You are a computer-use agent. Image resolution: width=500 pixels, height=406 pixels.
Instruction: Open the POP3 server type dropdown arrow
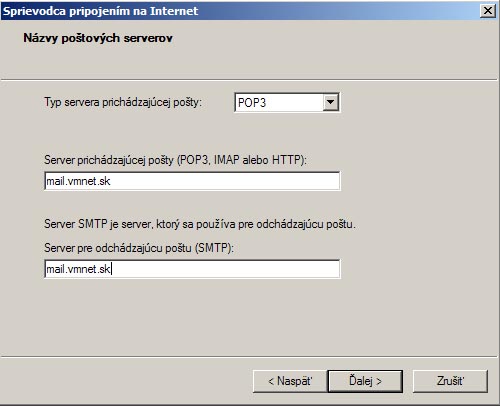tap(330, 102)
